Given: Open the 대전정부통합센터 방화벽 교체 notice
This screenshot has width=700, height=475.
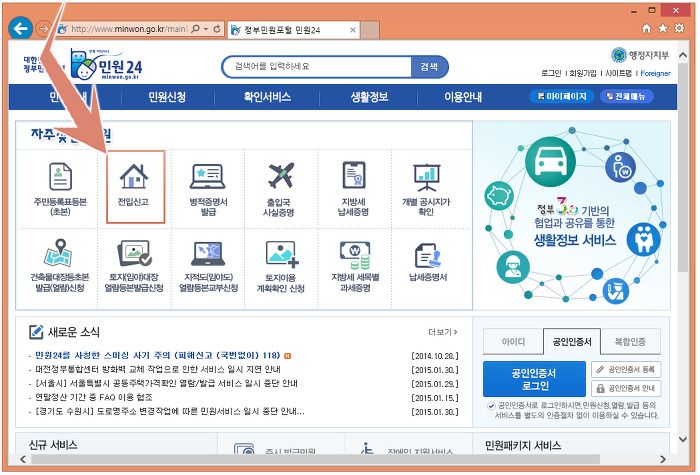Looking at the screenshot, I should (x=158, y=370).
